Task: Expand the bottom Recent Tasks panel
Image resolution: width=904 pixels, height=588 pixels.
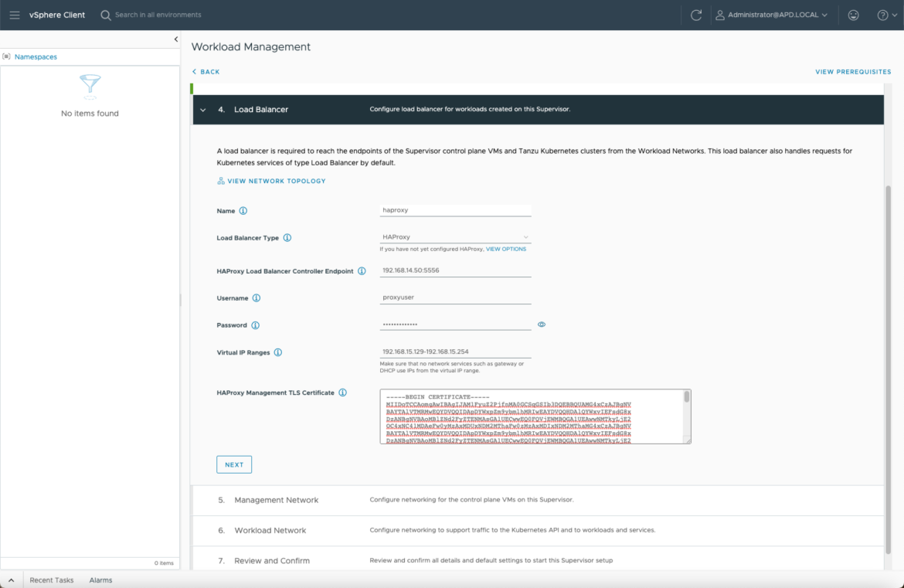Action: [11, 580]
